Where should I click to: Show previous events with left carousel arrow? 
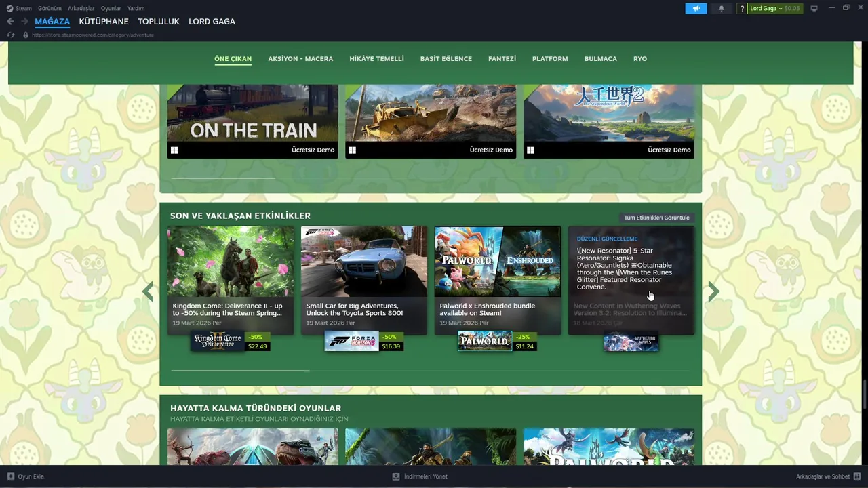click(x=148, y=291)
